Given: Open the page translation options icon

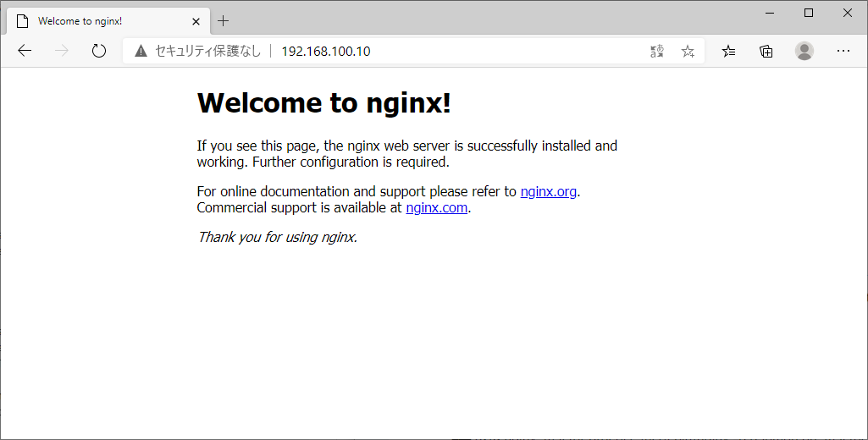Looking at the screenshot, I should tap(657, 52).
